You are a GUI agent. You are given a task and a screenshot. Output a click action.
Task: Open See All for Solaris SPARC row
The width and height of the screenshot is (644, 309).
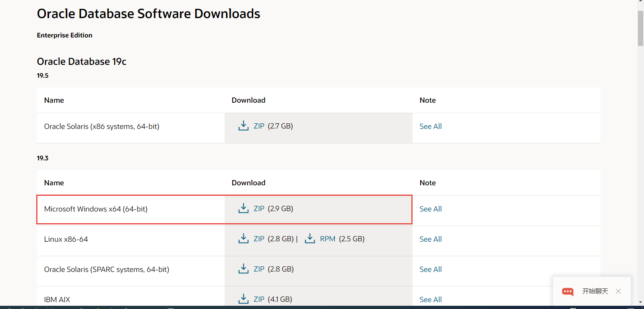point(431,270)
